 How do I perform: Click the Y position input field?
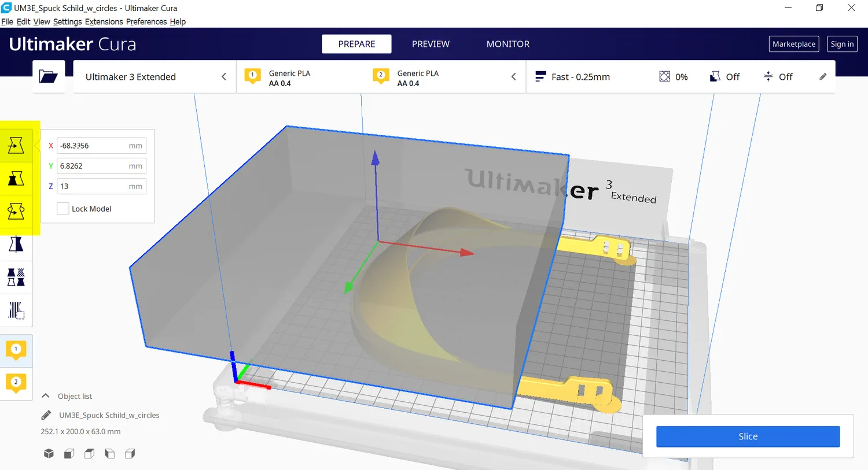(101, 166)
